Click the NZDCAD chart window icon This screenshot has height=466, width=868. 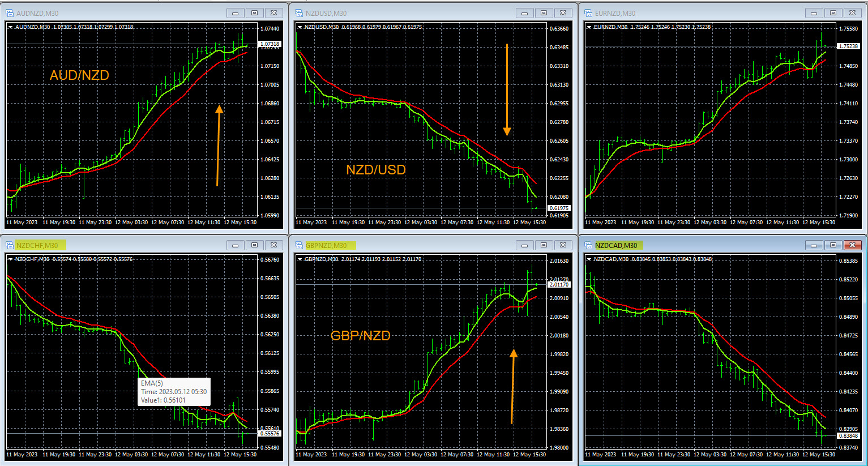coord(588,245)
